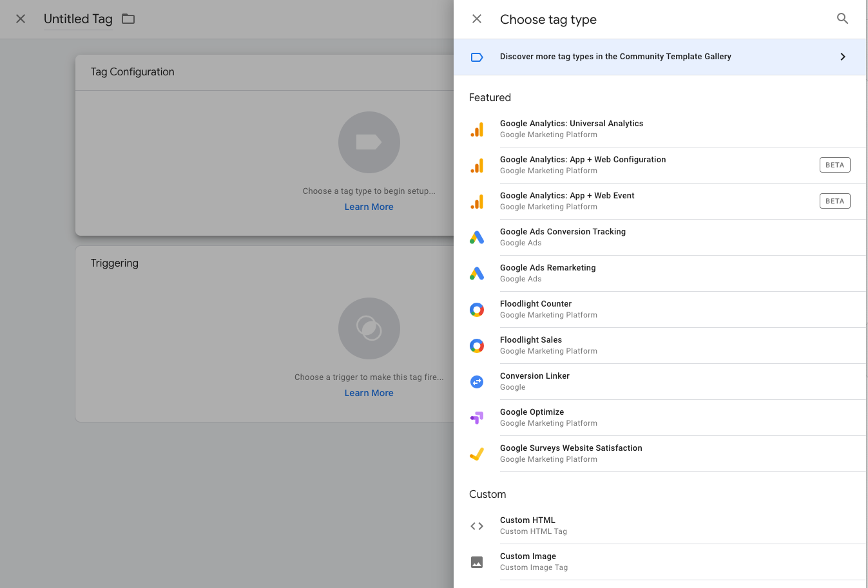Screen dimensions: 868x588
Task: Click Tag Configuration placeholder tag icon
Action: point(369,142)
